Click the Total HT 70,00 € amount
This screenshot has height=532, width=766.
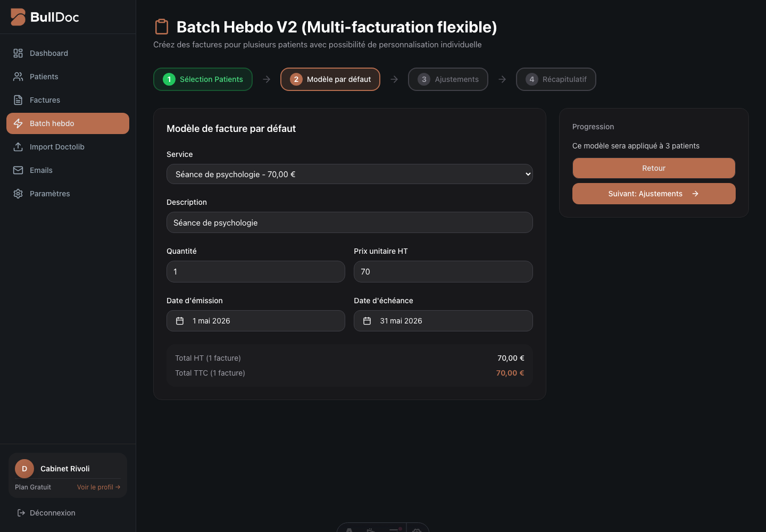click(511, 358)
